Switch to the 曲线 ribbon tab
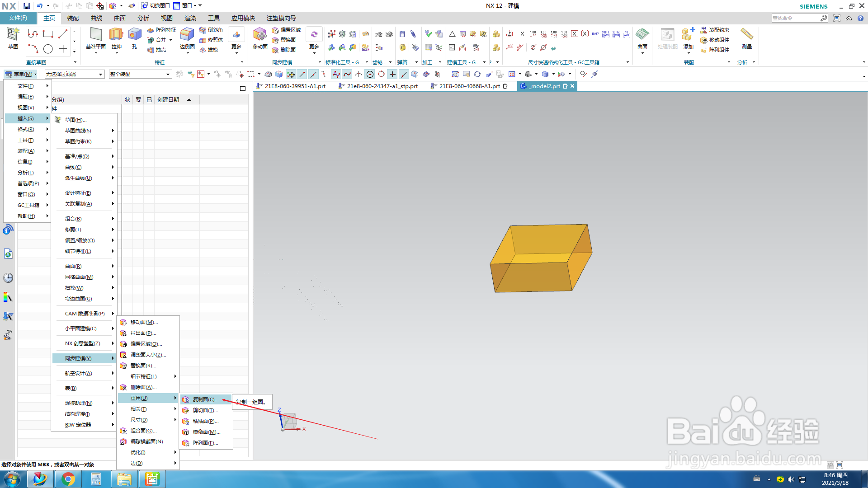868x488 pixels. coord(96,18)
